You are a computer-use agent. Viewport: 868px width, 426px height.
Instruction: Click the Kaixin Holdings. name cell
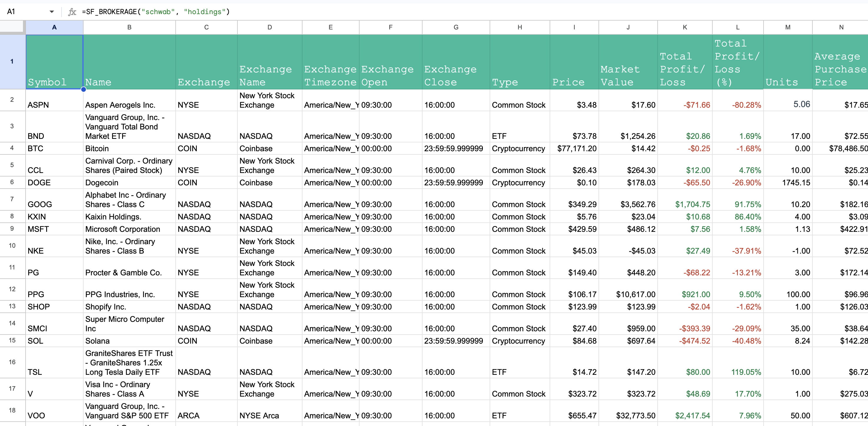click(x=129, y=217)
